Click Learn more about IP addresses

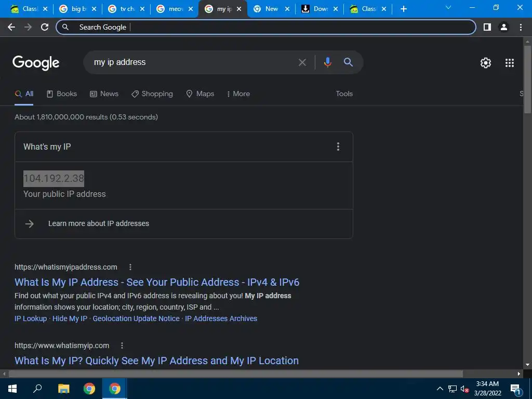tap(98, 223)
